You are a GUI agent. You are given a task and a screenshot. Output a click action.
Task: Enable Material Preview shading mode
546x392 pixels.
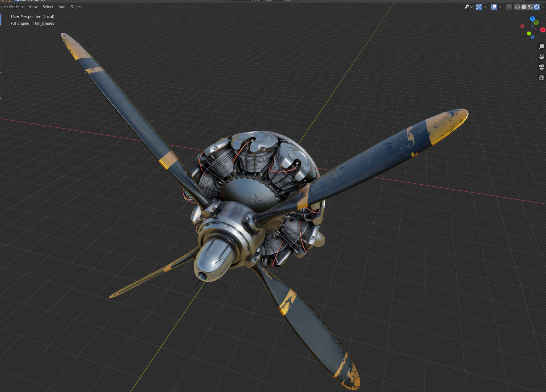[x=530, y=7]
